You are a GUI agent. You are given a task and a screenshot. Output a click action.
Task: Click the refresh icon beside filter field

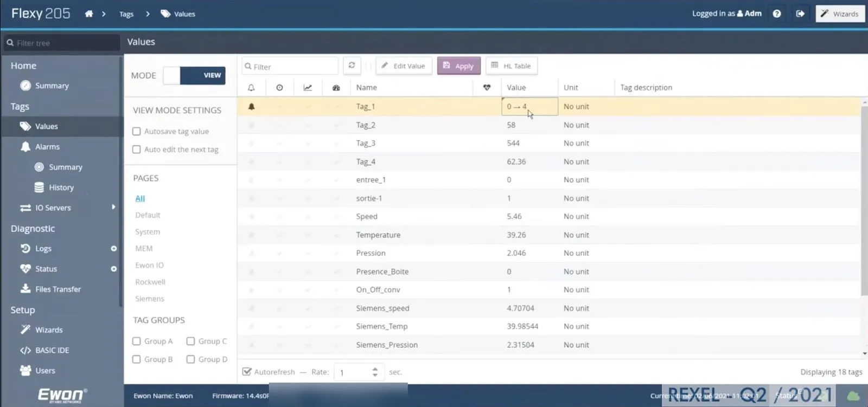point(352,66)
